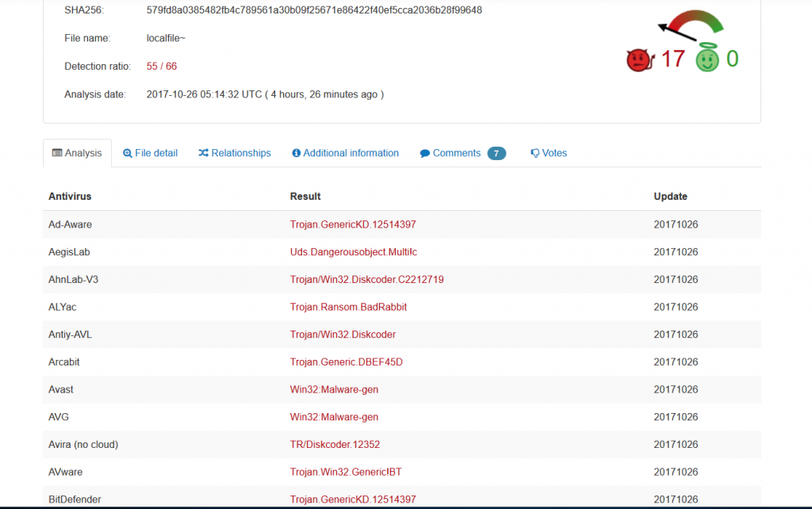The width and height of the screenshot is (812, 509).
Task: Open the Comments tab
Action: click(x=462, y=153)
